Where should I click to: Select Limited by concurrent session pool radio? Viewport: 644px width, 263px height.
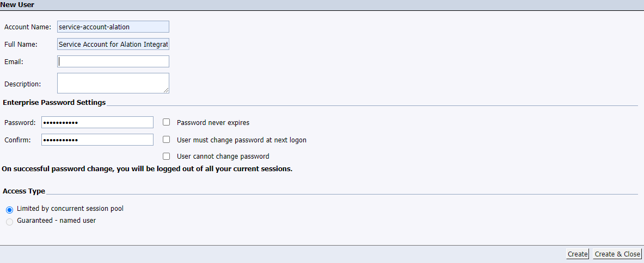click(10, 210)
